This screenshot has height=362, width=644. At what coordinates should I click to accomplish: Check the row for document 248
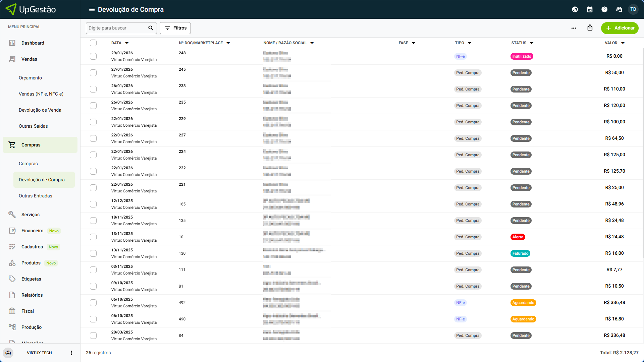point(93,56)
